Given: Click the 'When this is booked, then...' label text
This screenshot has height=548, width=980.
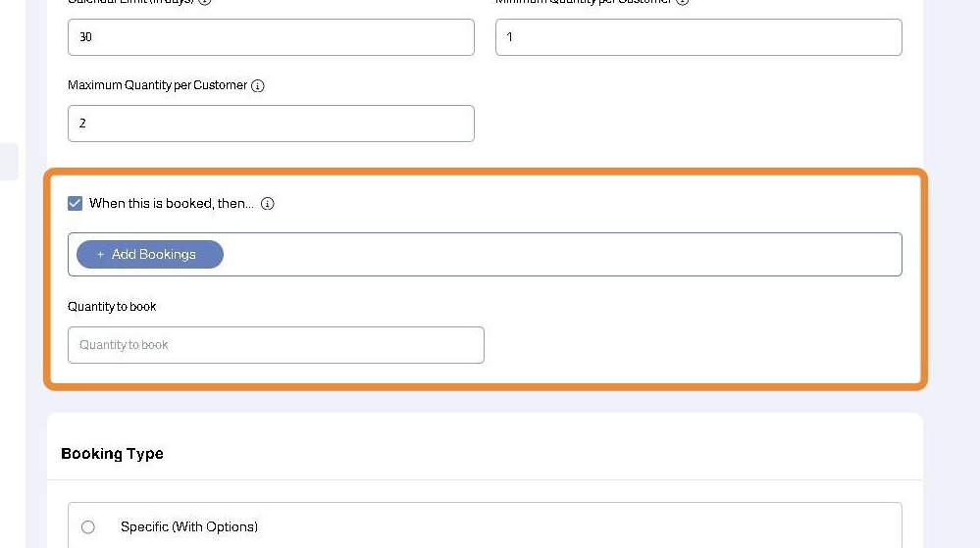Looking at the screenshot, I should coord(171,204).
